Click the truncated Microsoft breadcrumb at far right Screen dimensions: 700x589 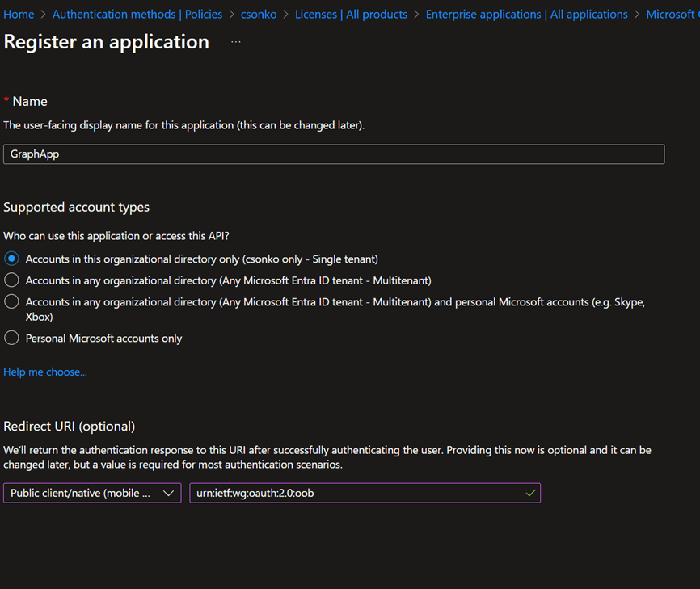coord(672,14)
